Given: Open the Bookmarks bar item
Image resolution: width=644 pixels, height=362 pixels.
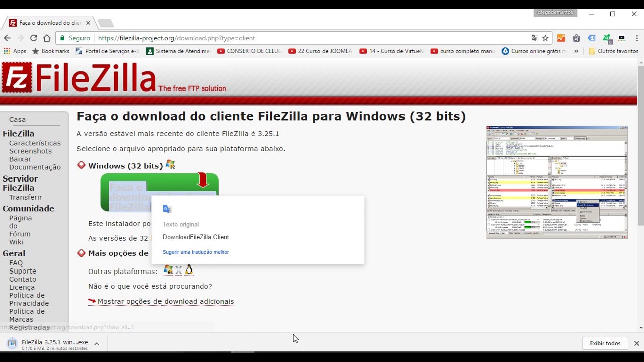Looking at the screenshot, I should click(50, 51).
